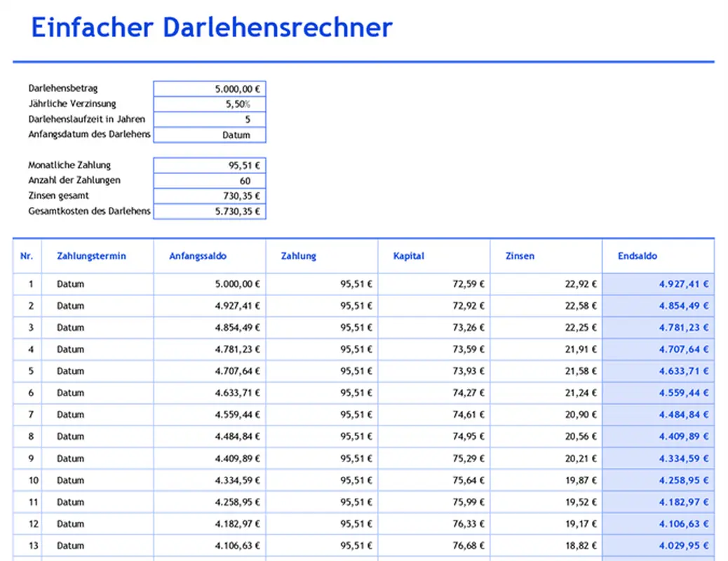
Task: Select Zinsen cell 21,91 €
Action: (546, 349)
